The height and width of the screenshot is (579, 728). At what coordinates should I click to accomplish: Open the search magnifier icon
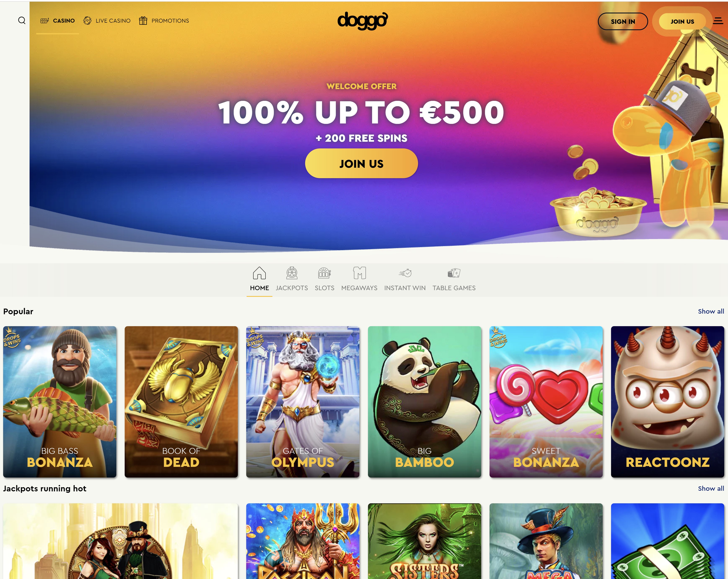pyautogui.click(x=22, y=21)
